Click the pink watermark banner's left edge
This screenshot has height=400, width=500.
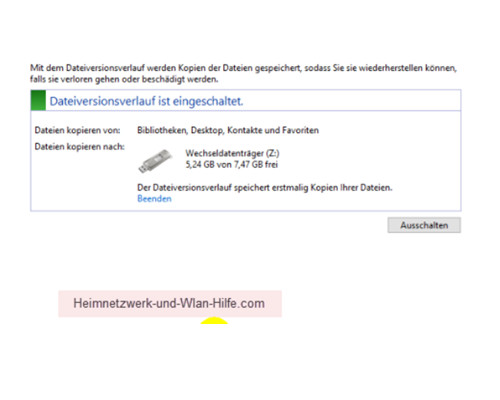coord(60,303)
